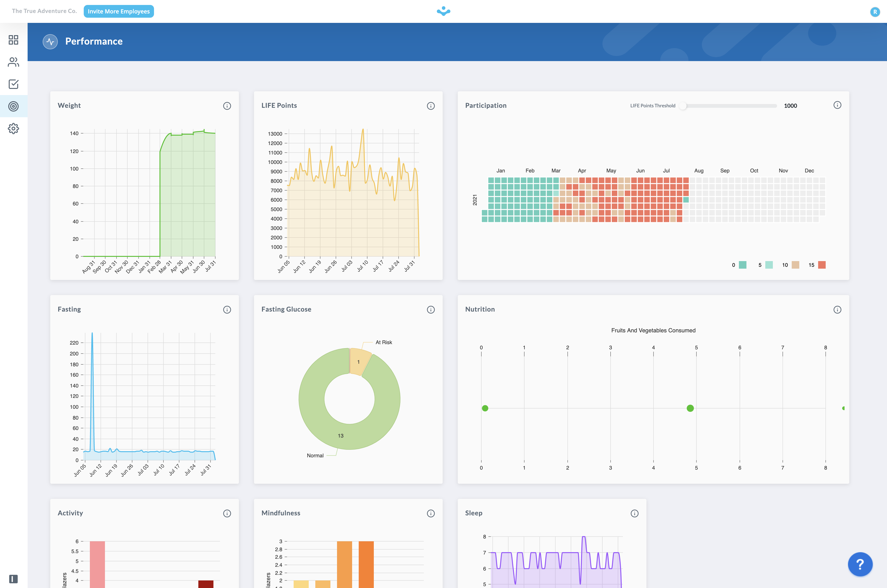Click the Nutrition green dot near 5

[690, 408]
